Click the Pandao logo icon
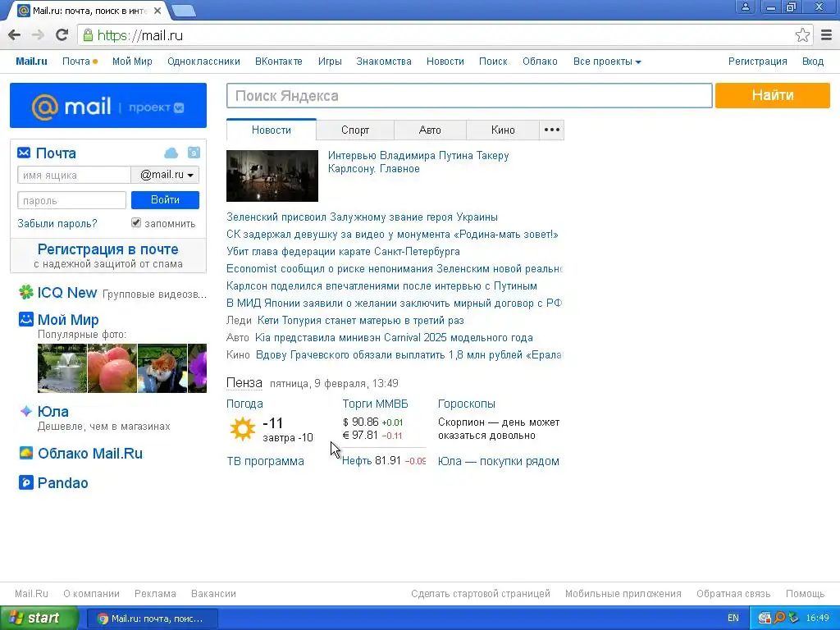Image resolution: width=840 pixels, height=630 pixels. (25, 482)
